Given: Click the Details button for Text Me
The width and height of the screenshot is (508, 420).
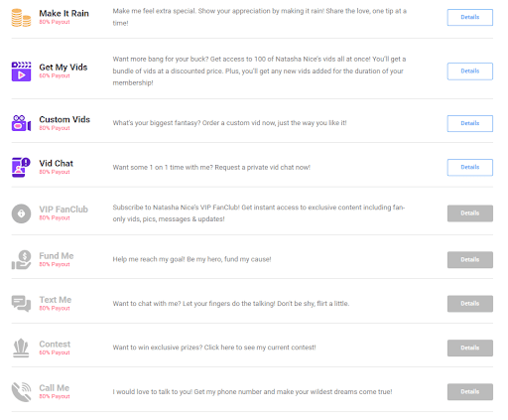Looking at the screenshot, I should tap(470, 304).
